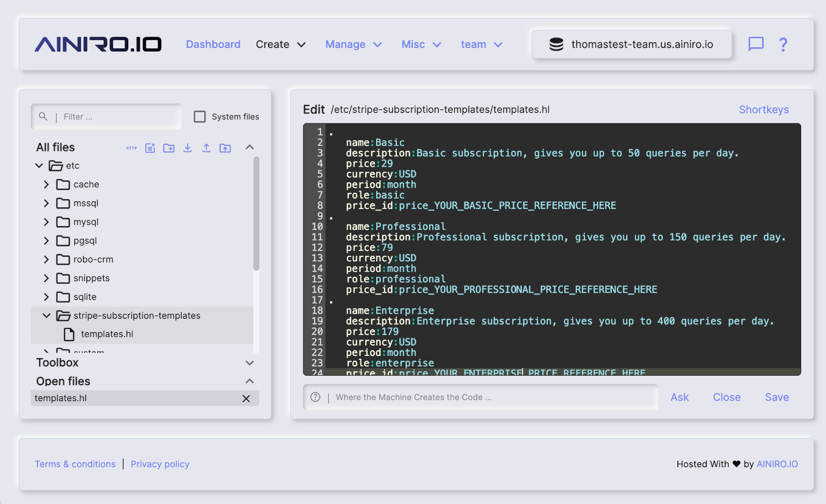This screenshot has width=826, height=504.
Task: Open the chat feedback icon
Action: click(756, 44)
